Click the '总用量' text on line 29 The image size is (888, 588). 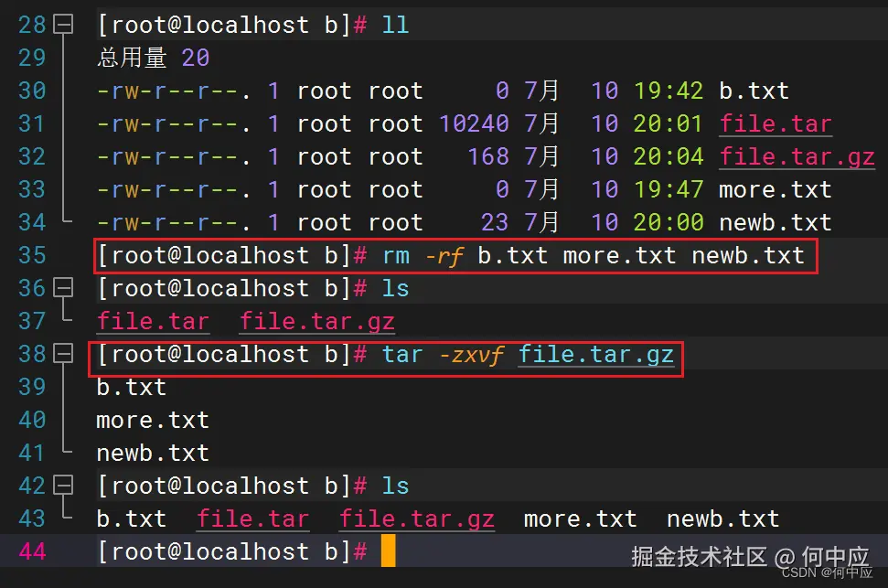tap(132, 58)
